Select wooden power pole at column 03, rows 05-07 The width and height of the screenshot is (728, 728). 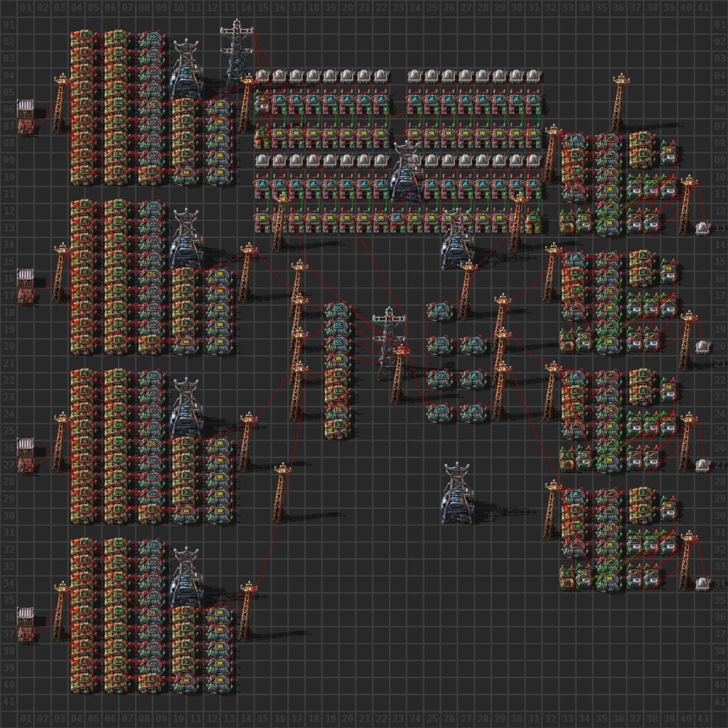[x=60, y=103]
